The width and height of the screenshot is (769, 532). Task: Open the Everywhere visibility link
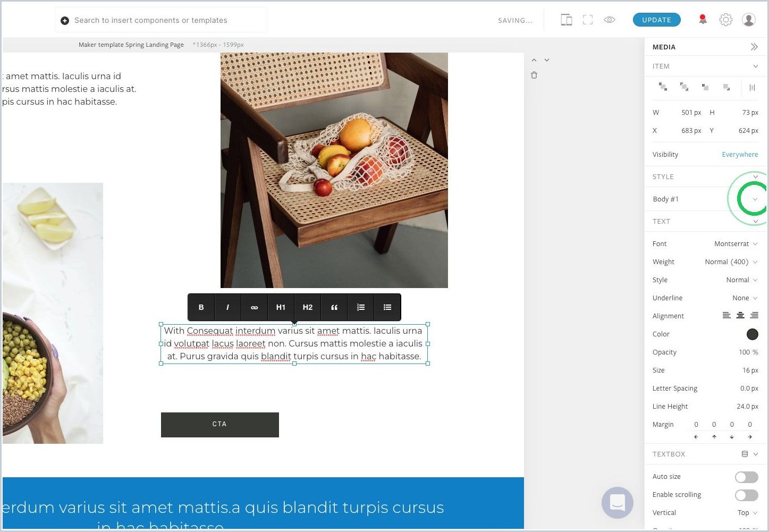[x=740, y=155]
